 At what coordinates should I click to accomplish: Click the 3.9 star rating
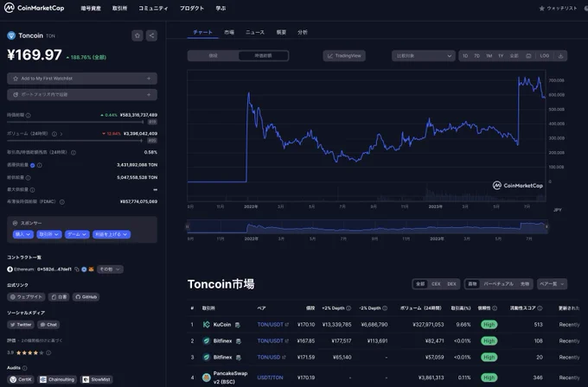[29, 352]
